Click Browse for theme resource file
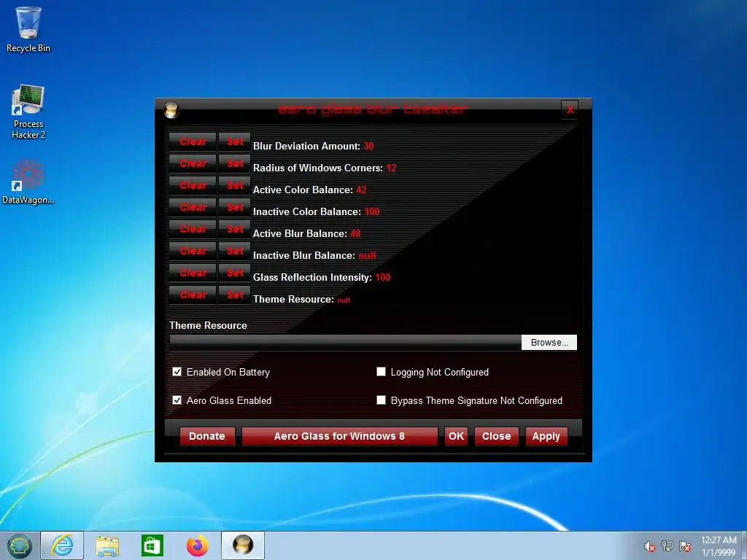747x560 pixels. (x=549, y=343)
